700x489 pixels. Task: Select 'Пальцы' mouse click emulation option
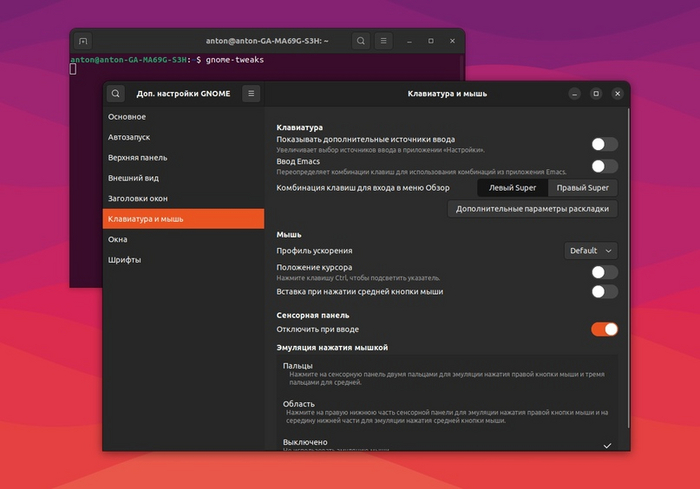tap(298, 366)
